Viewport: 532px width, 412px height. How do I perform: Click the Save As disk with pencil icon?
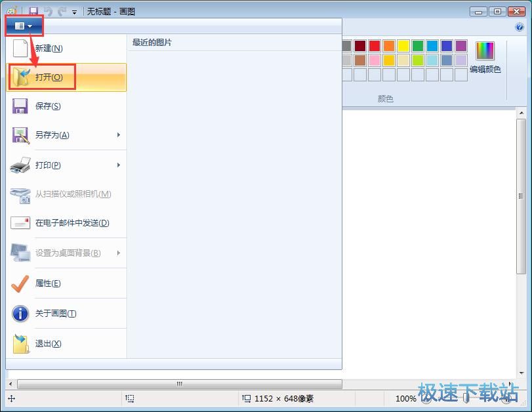tap(20, 135)
